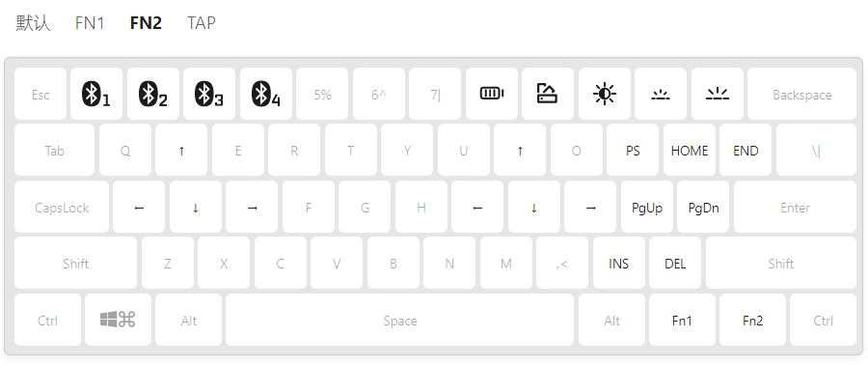Select the Bluetooth 1 key
The height and width of the screenshot is (365, 868).
click(x=96, y=95)
